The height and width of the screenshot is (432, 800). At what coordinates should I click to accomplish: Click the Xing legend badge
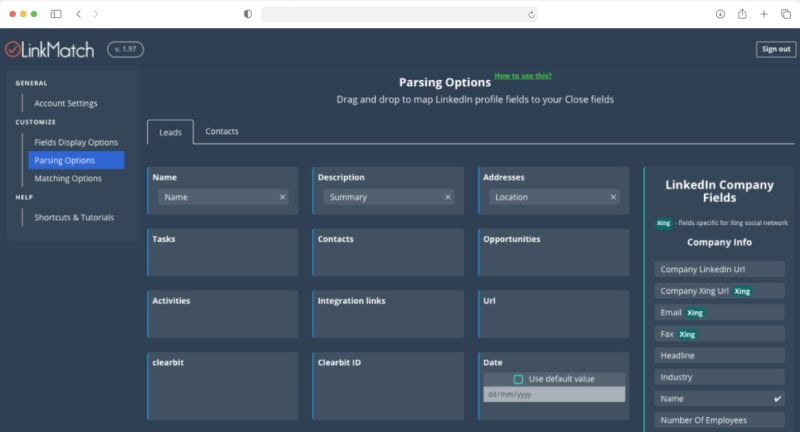pos(663,223)
